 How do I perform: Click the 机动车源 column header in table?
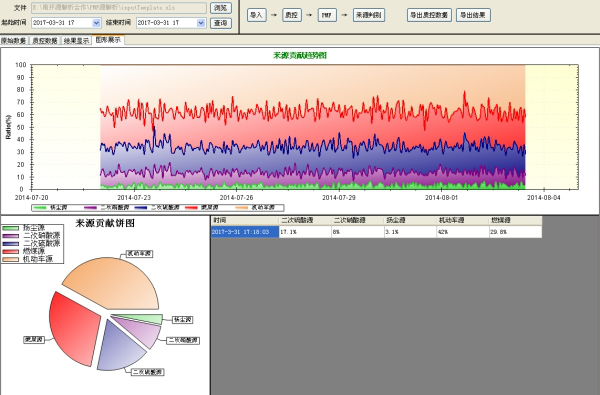tap(463, 220)
